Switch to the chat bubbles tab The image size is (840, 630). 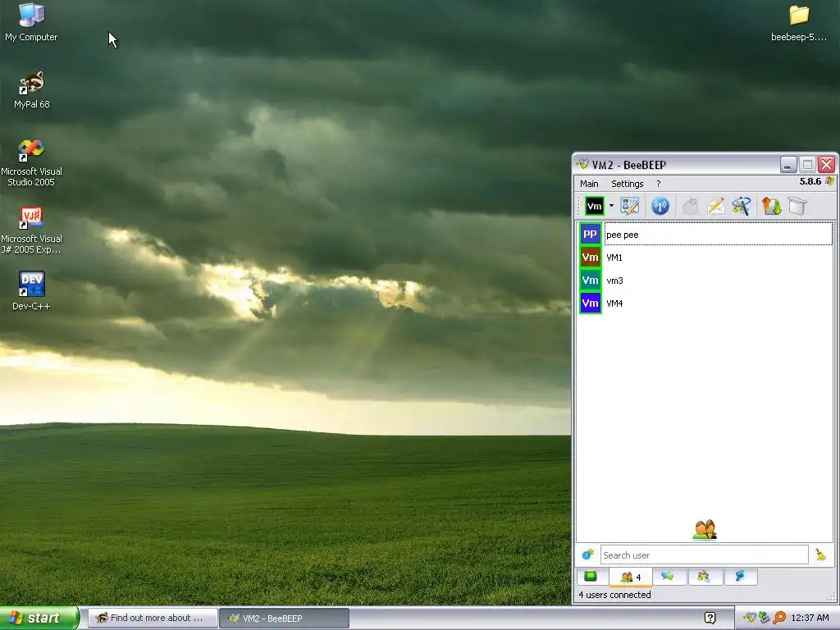tap(668, 577)
